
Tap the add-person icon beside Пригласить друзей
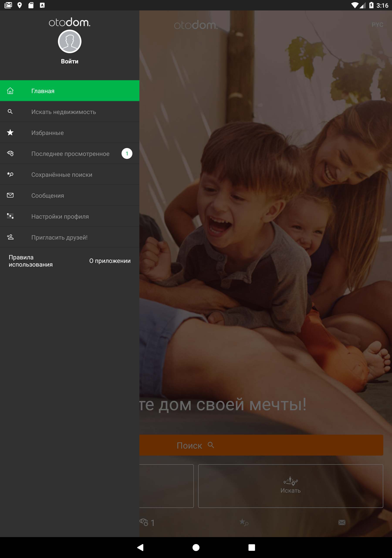click(x=10, y=237)
